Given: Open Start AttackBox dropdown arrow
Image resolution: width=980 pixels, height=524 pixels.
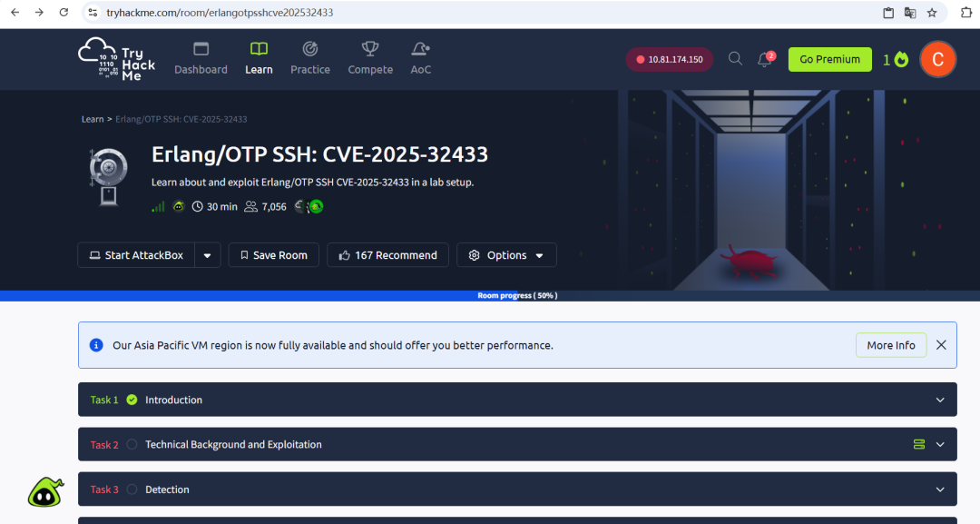Looking at the screenshot, I should [208, 255].
